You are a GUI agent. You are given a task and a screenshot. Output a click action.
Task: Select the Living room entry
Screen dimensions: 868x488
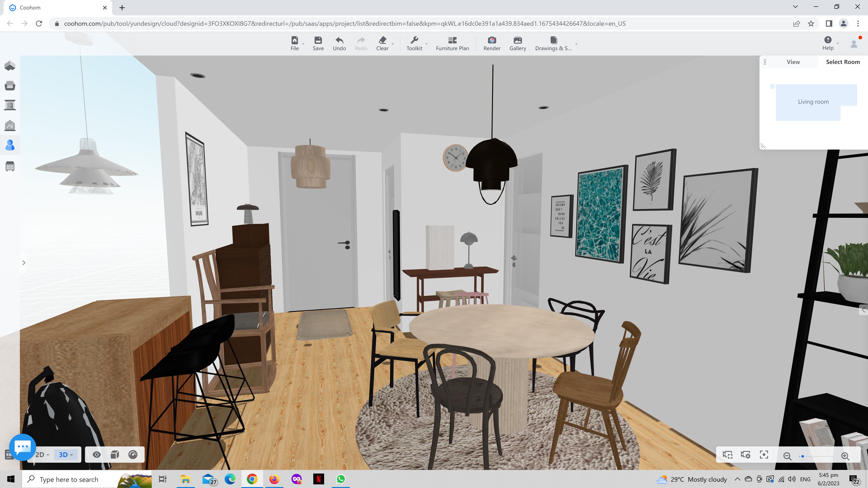(x=813, y=101)
